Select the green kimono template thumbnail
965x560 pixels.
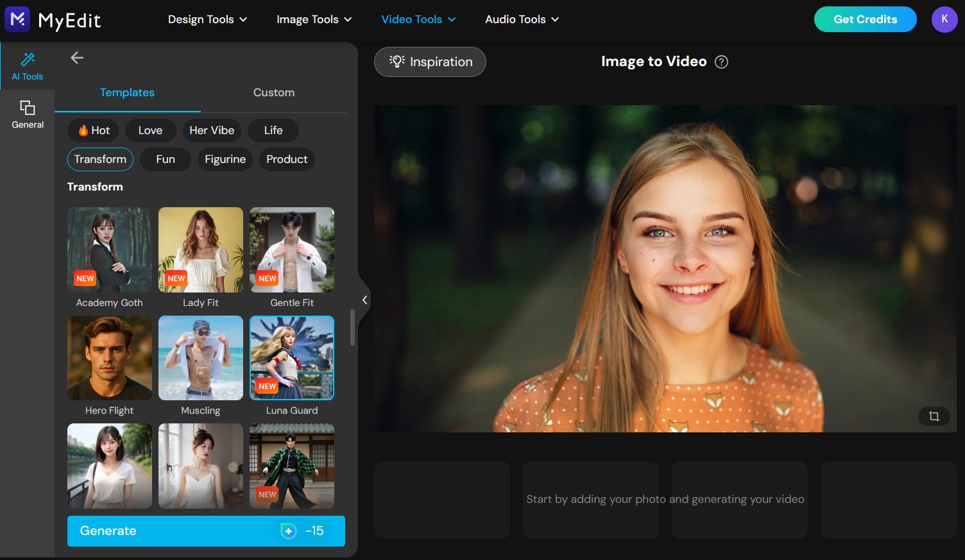[292, 466]
